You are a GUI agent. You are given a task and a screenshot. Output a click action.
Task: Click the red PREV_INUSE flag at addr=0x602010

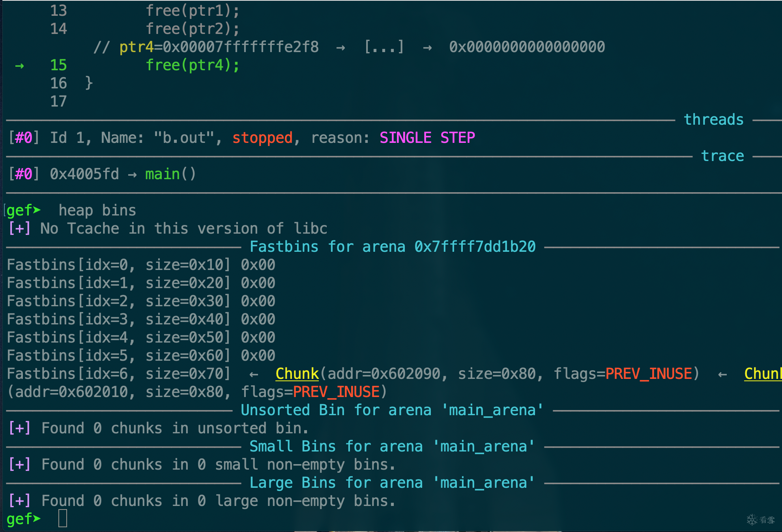click(x=336, y=392)
